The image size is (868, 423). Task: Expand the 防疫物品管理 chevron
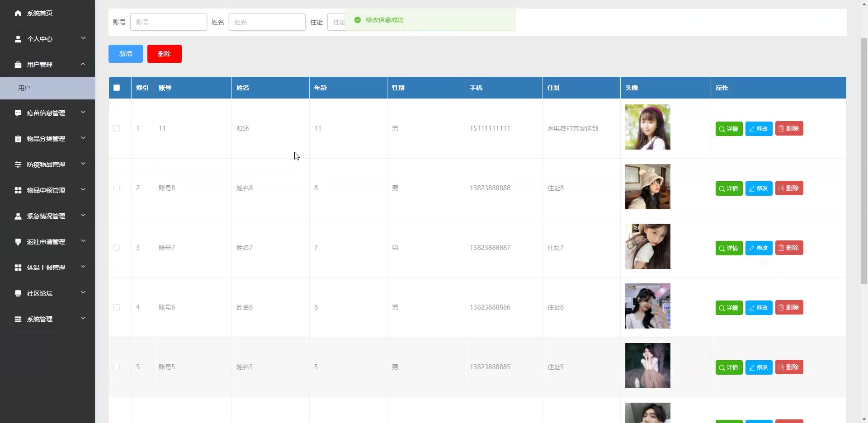click(x=83, y=164)
